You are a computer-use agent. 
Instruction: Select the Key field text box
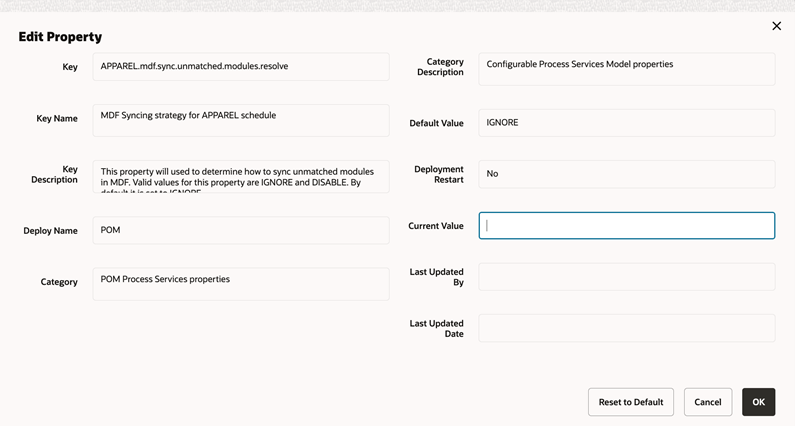[241, 67]
